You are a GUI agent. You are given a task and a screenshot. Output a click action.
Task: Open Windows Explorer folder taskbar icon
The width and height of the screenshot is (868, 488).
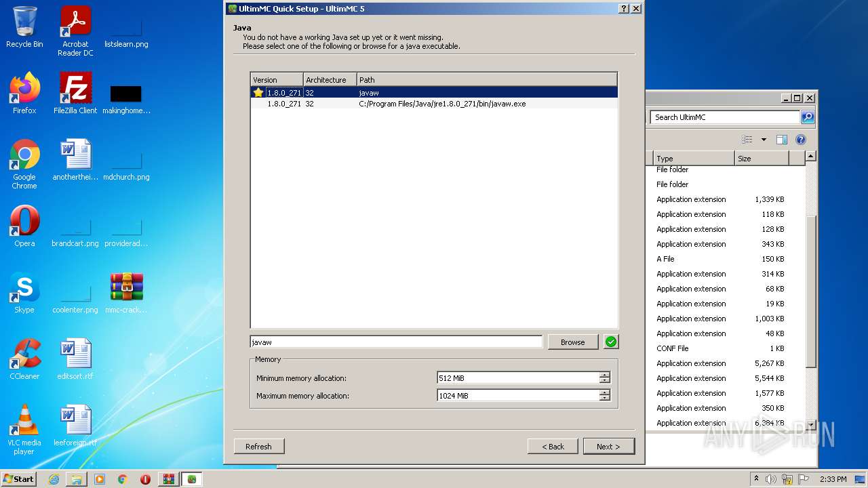tap(77, 479)
